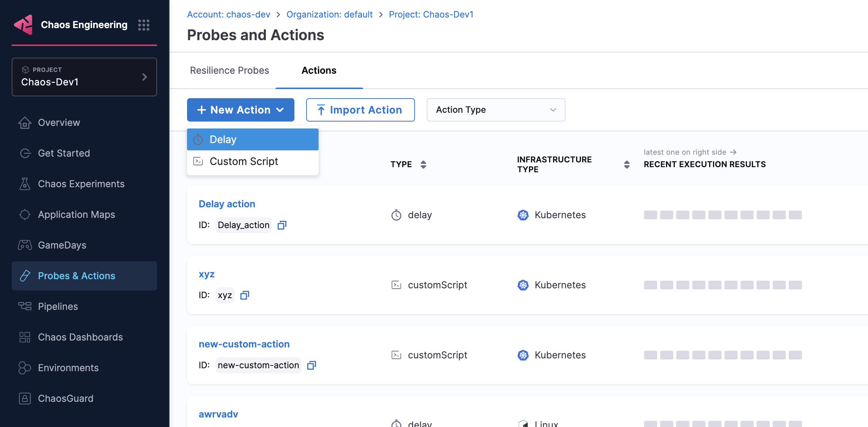Click the Import Action button
The width and height of the screenshot is (868, 427).
360,109
